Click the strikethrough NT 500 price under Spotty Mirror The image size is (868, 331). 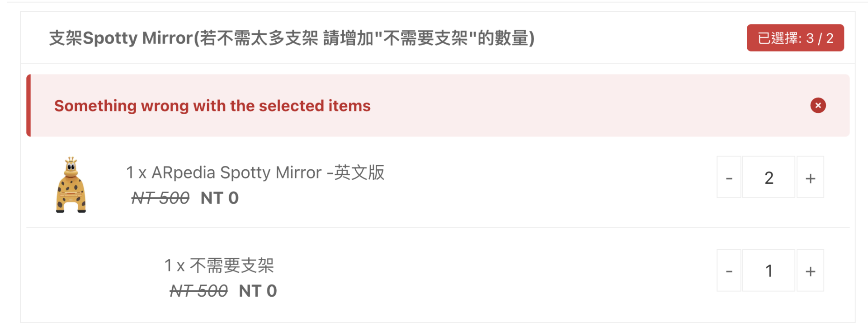(160, 198)
